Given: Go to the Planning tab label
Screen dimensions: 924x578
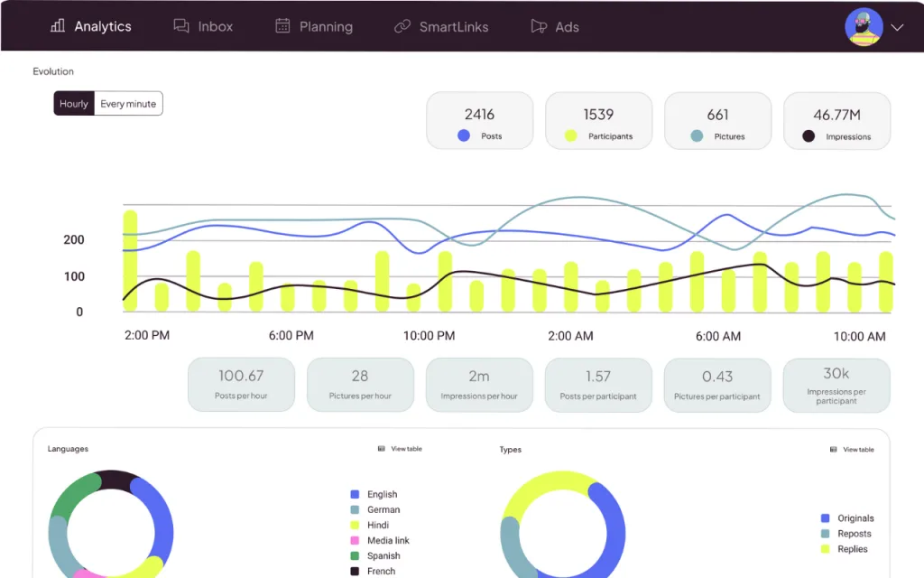Looking at the screenshot, I should pyautogui.click(x=326, y=26).
